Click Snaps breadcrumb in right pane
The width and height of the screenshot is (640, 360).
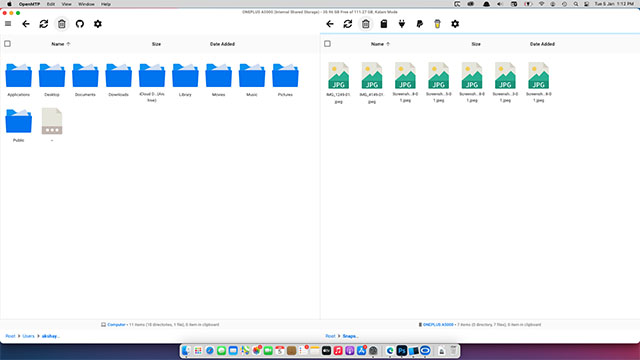tap(351, 336)
